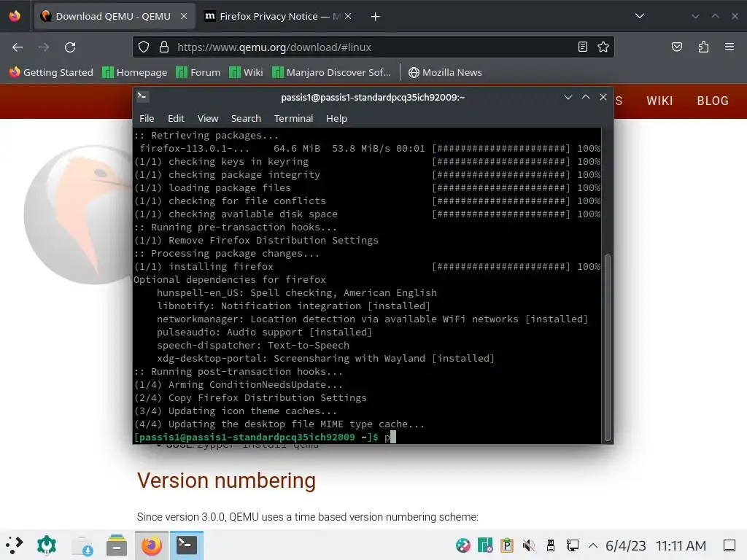Open Mozilla News bookmark
The image size is (747, 560).
point(445,72)
